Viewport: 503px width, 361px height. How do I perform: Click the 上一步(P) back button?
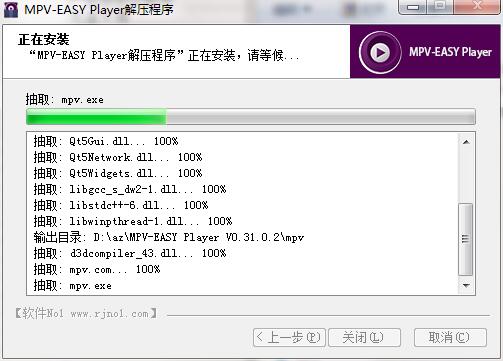pos(289,337)
